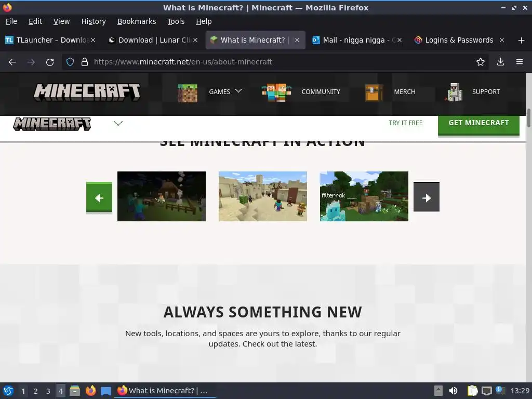Open volume control in system tray
Image resolution: width=532 pixels, height=399 pixels.
click(453, 391)
